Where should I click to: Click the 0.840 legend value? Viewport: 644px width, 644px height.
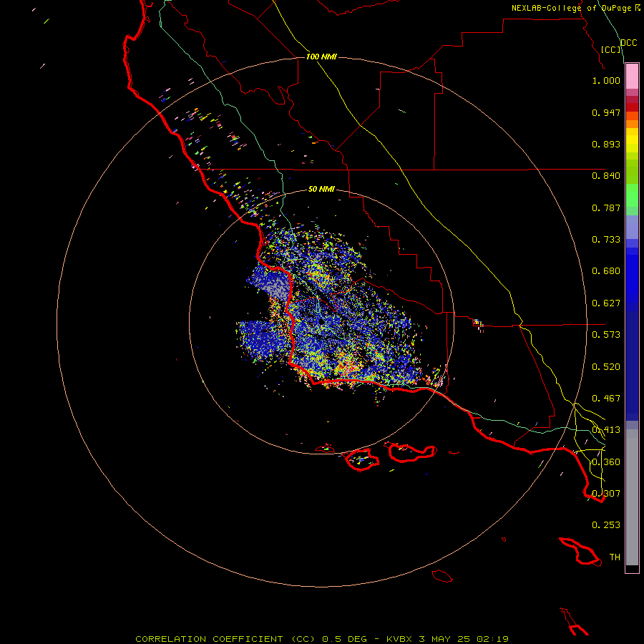[x=606, y=176]
